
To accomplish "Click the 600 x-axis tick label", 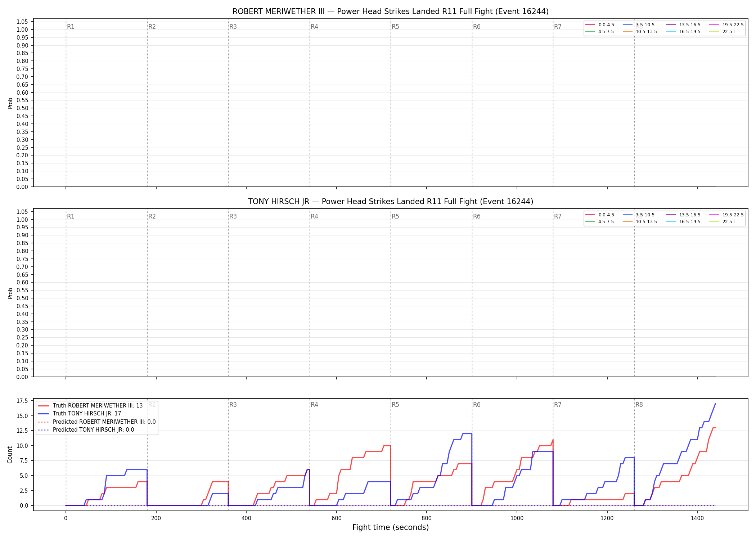I will (336, 518).
